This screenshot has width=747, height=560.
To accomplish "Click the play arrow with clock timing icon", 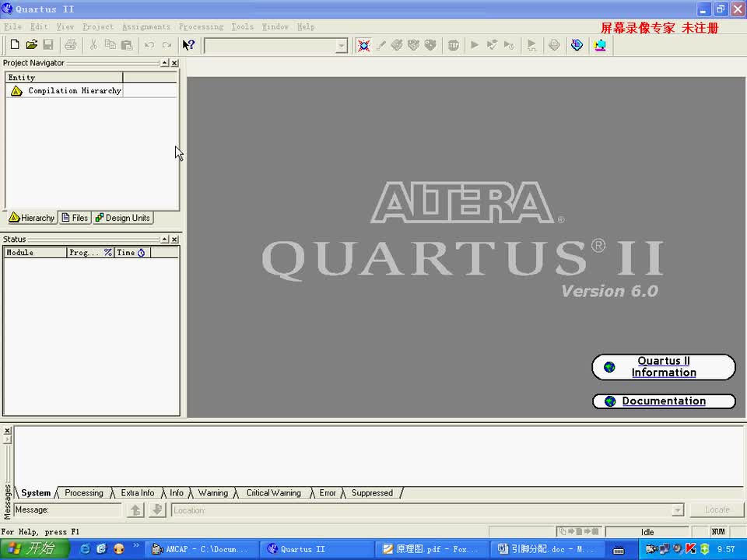I will point(509,45).
